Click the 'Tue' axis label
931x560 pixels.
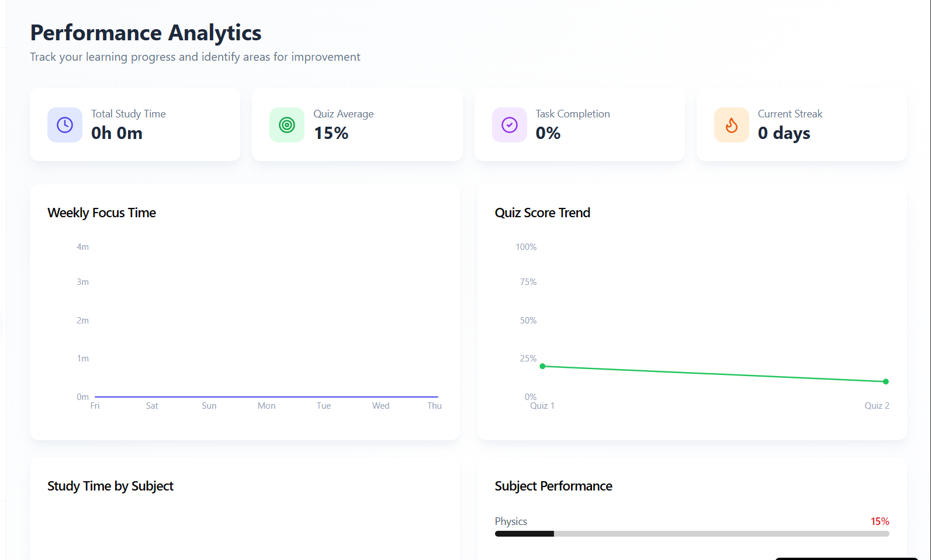tap(324, 406)
